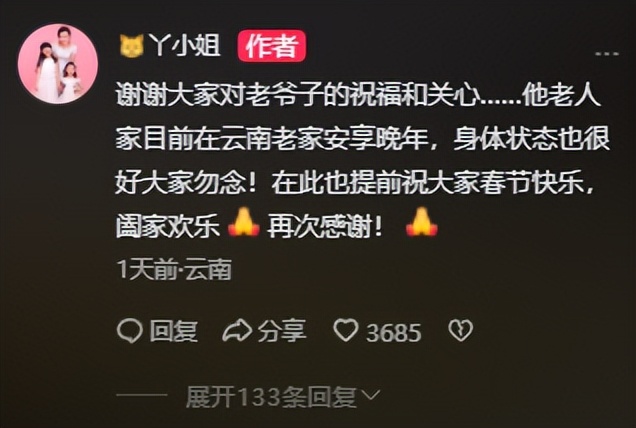Click the first praying hands emoji
The width and height of the screenshot is (636, 428).
[x=243, y=222]
